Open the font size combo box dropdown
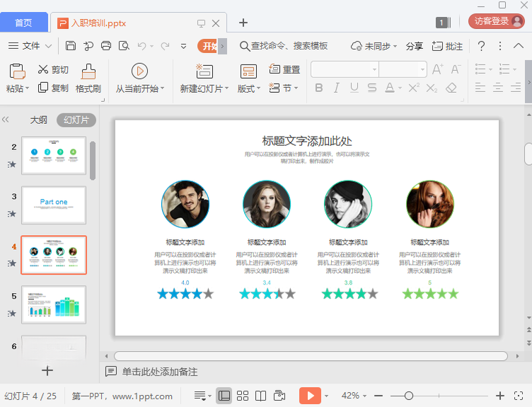Screen dimensions: 532x407 (x=422, y=69)
